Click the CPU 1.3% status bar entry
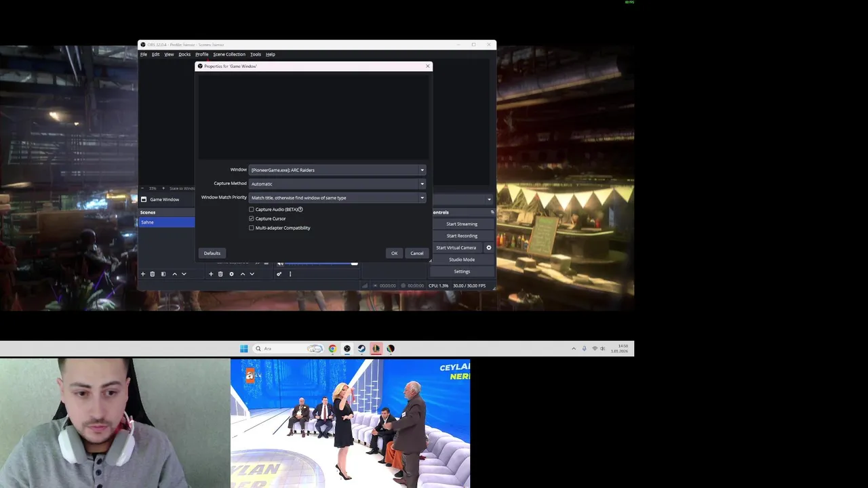The image size is (868, 488). coord(439,285)
